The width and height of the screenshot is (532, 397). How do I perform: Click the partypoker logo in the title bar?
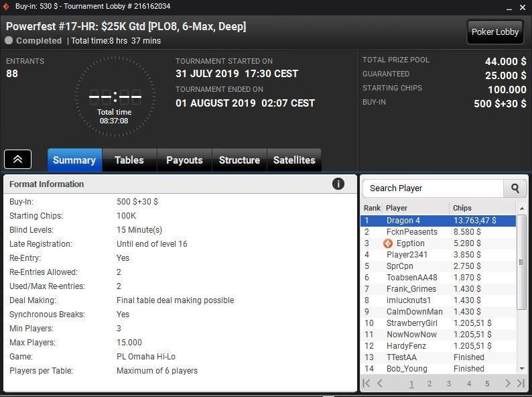click(x=6, y=6)
